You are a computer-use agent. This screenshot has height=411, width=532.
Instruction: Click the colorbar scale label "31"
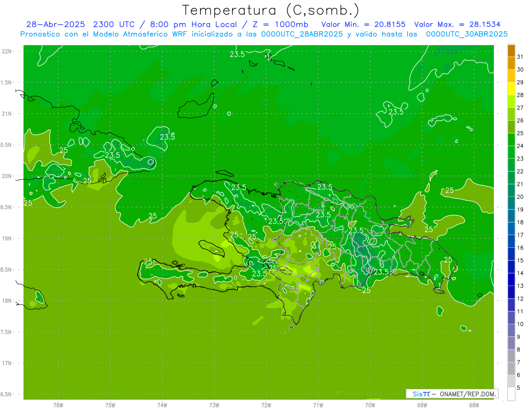click(520, 57)
